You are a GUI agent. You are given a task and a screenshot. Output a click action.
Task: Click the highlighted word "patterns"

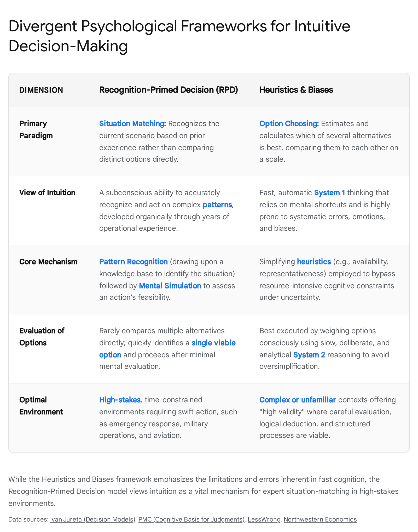point(217,205)
